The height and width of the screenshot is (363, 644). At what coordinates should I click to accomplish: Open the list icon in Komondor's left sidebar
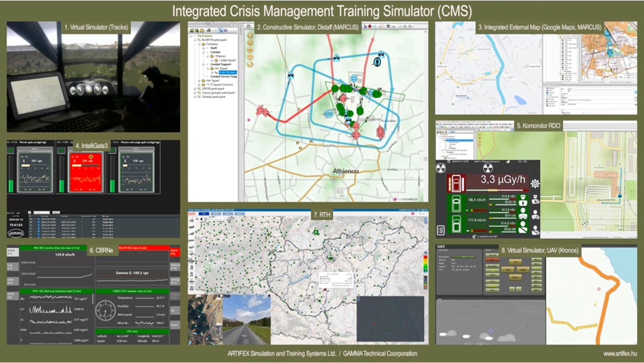[x=441, y=230]
